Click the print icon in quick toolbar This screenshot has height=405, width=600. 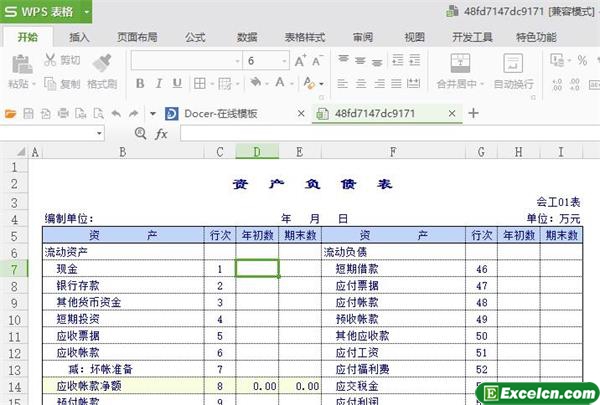pos(63,114)
